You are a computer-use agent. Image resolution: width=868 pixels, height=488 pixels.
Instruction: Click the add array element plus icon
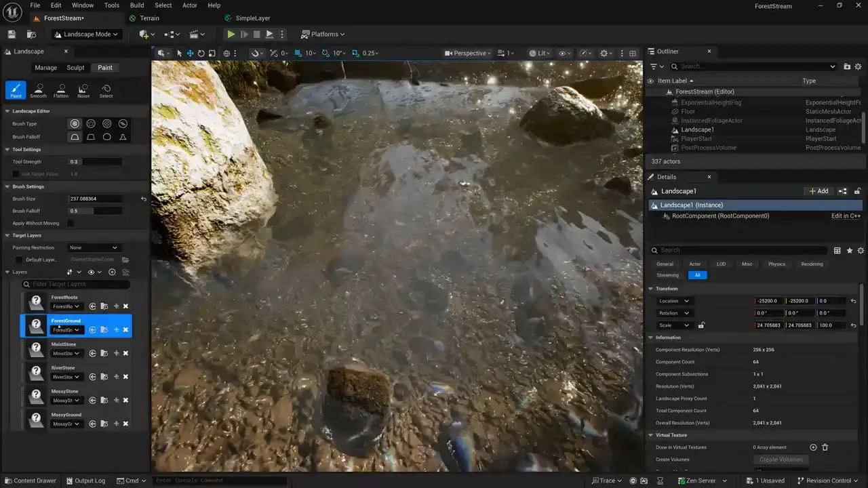point(813,447)
